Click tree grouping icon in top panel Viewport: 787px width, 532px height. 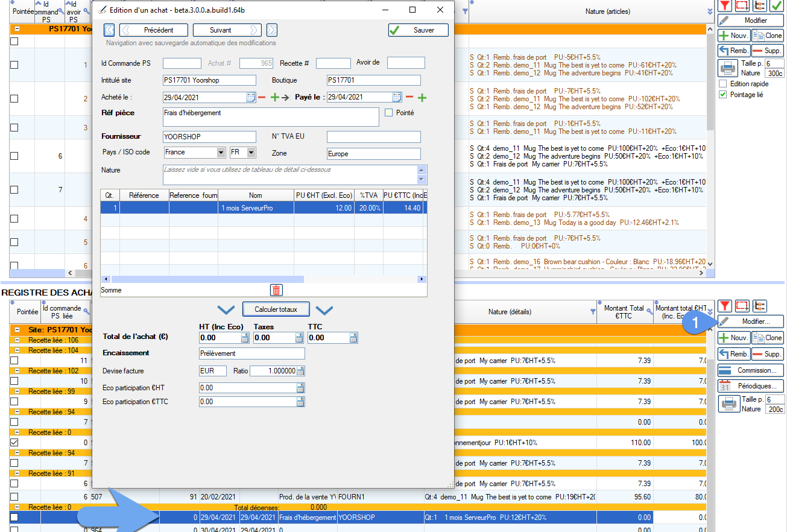click(759, 5)
